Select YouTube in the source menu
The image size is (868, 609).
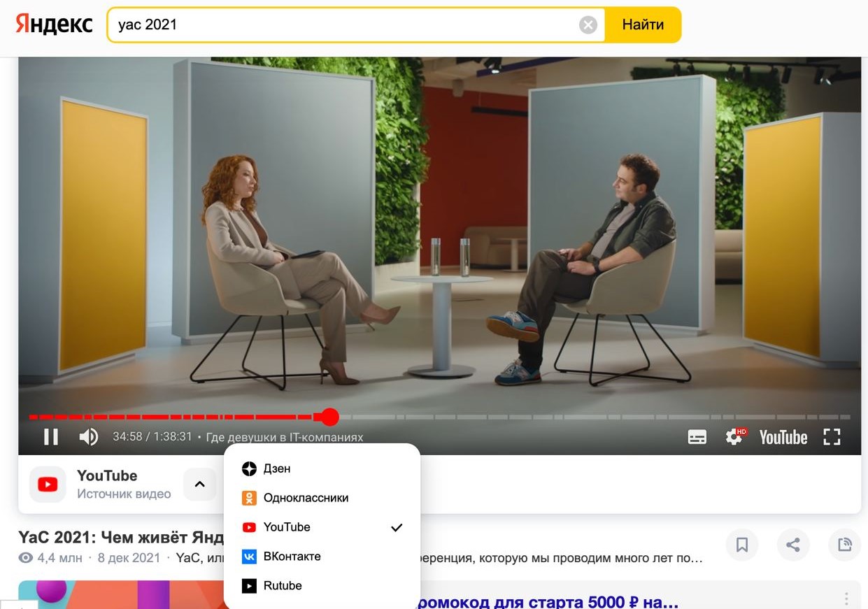point(322,527)
